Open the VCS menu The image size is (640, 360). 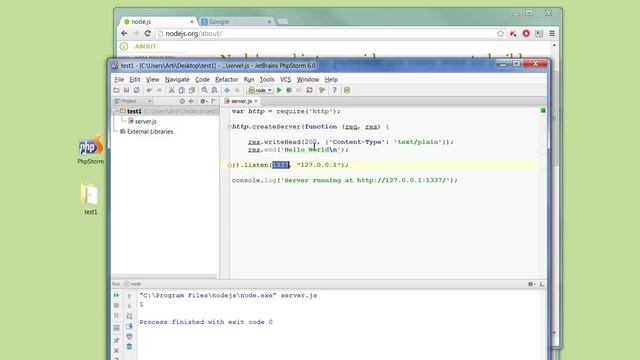click(x=285, y=80)
